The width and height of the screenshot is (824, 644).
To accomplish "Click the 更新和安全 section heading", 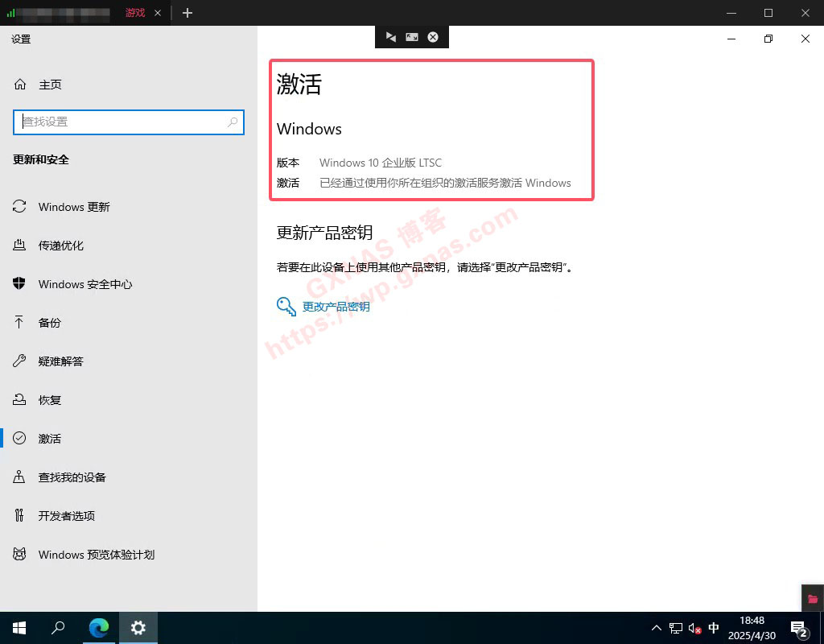I will [x=41, y=160].
